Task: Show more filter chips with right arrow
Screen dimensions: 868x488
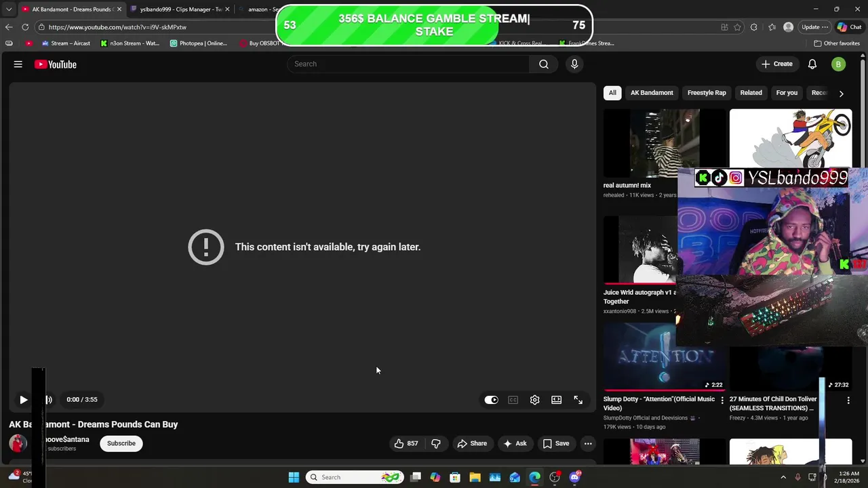Action: click(842, 94)
